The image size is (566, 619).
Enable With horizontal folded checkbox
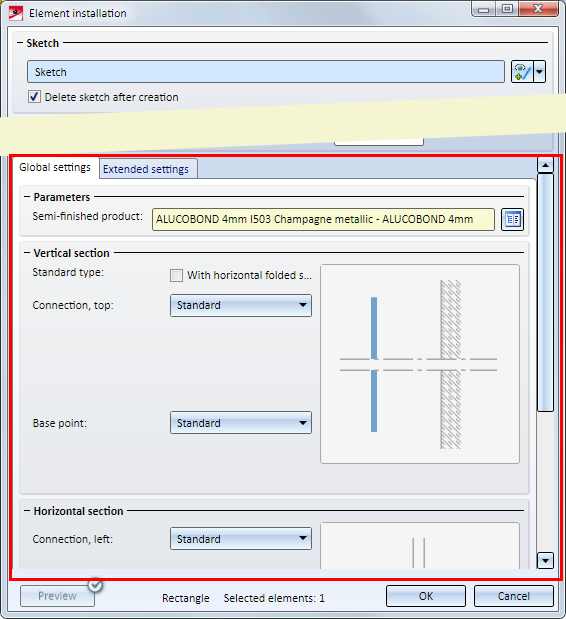tap(176, 275)
